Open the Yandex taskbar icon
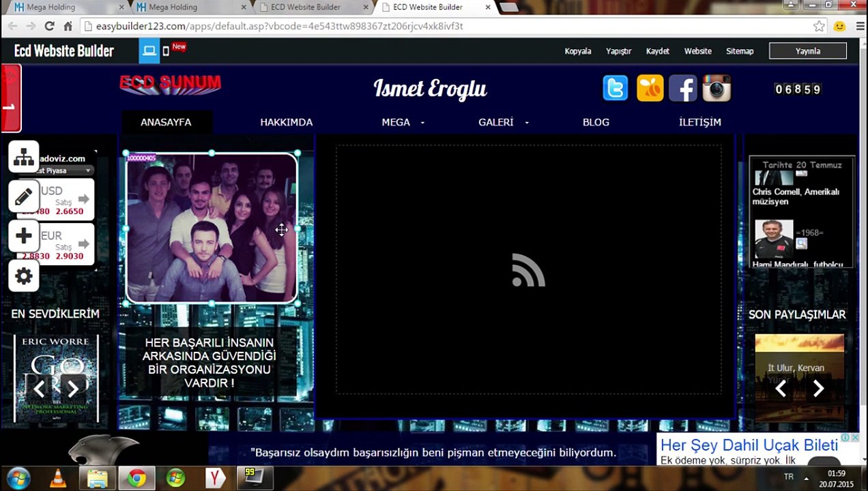This screenshot has width=868, height=491. point(215,479)
